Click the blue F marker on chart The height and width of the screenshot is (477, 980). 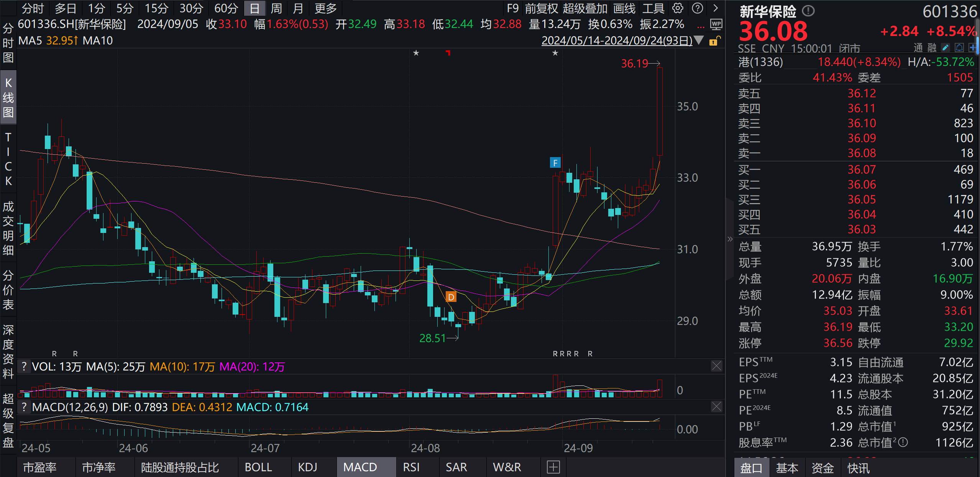click(x=555, y=163)
